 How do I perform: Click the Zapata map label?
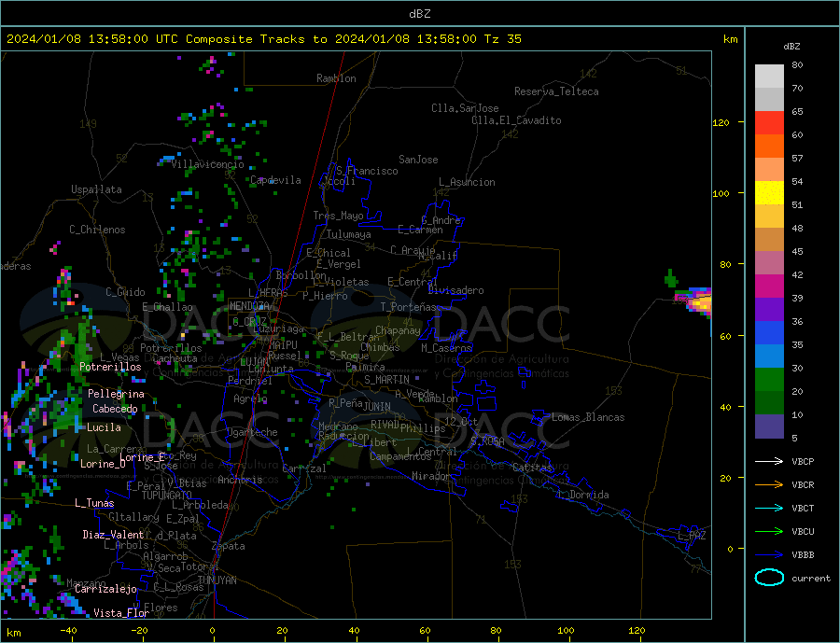coord(229,547)
